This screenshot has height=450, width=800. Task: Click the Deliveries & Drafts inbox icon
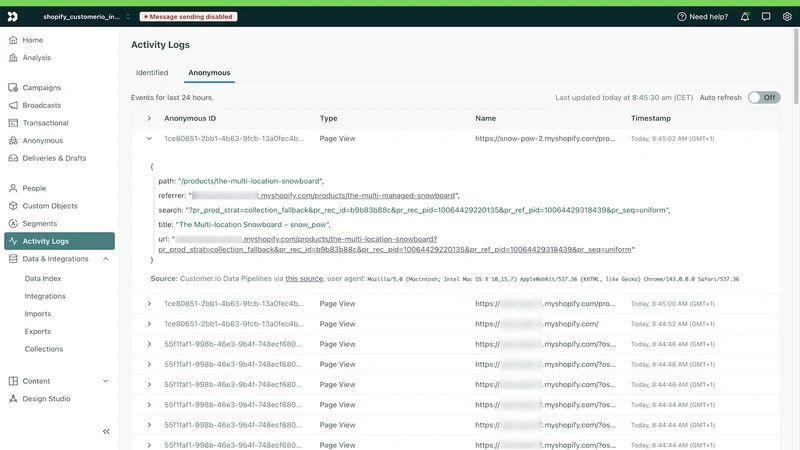[x=13, y=158]
